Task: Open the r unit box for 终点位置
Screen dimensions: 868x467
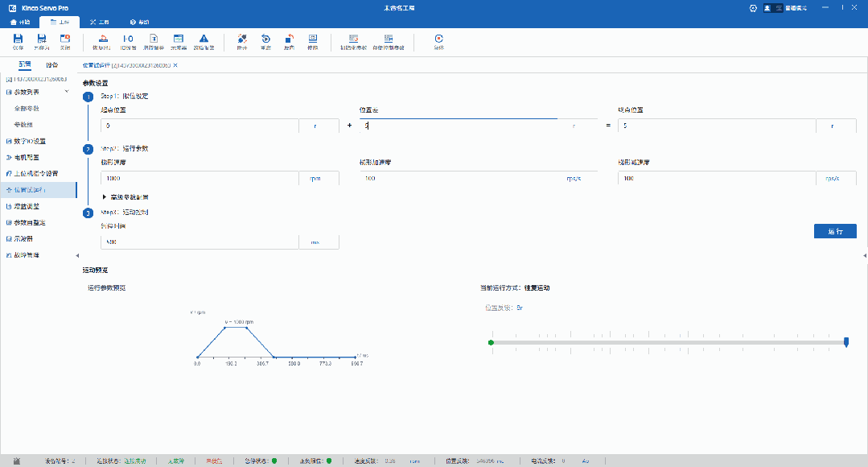Action: coord(836,126)
